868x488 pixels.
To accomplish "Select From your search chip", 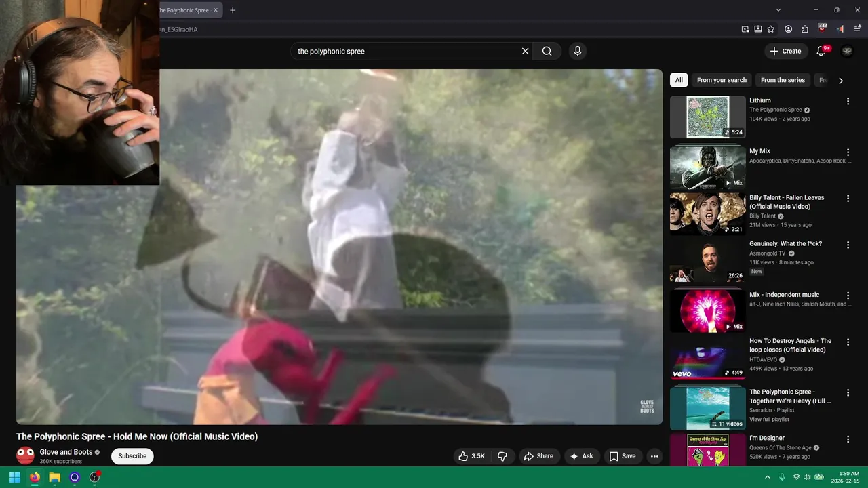I will pos(722,80).
